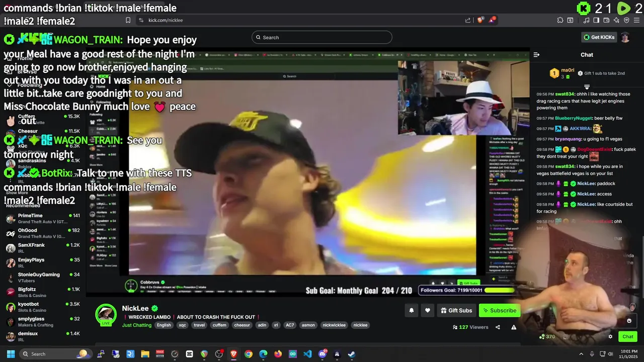The image size is (644, 362).
Task: Open OhGood channel in sidebar
Action: point(43,233)
